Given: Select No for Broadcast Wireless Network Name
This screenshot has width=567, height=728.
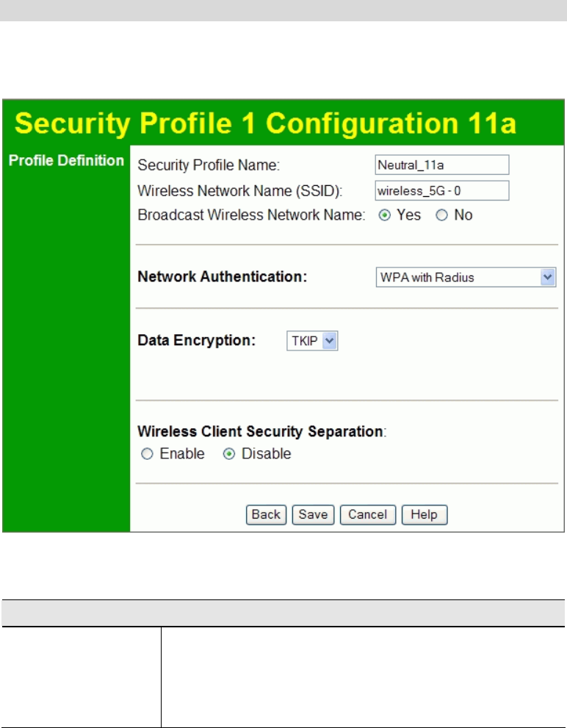Looking at the screenshot, I should click(x=441, y=215).
